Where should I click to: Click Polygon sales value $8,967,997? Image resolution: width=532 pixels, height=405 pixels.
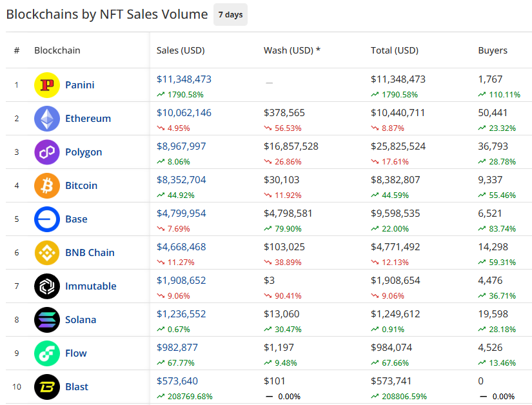point(181,146)
